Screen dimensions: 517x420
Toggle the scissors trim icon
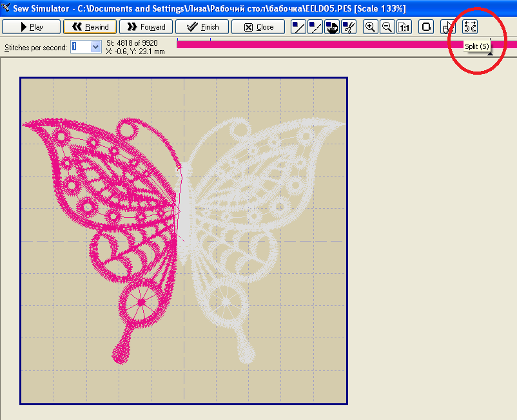coord(349,27)
